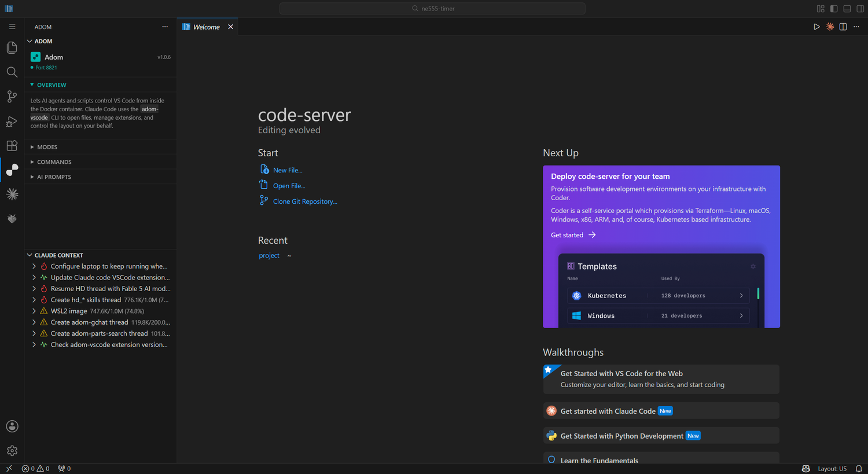This screenshot has width=868, height=474.
Task: Collapse the CLAUDE CONTEXT section
Action: click(x=101, y=255)
